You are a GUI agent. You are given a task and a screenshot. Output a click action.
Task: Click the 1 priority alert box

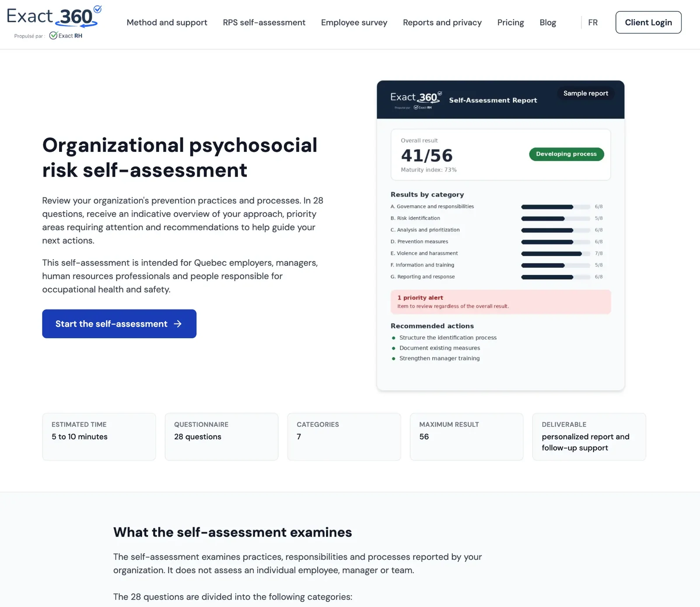(x=500, y=302)
